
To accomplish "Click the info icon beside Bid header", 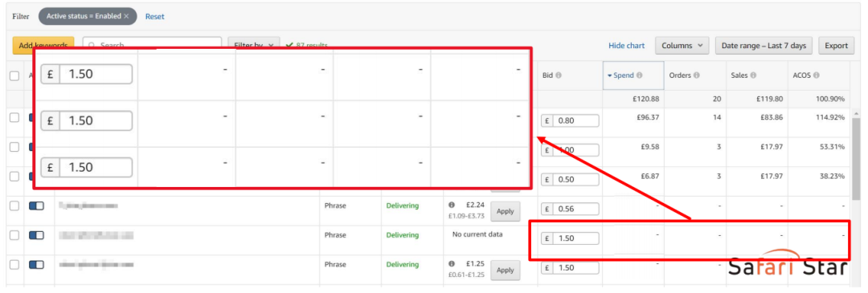I will click(559, 75).
